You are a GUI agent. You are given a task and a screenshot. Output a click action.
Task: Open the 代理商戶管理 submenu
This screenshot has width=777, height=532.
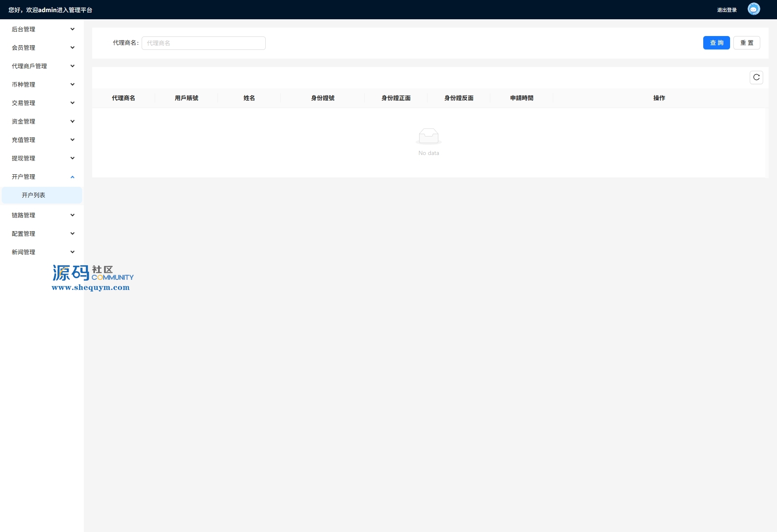coord(42,66)
